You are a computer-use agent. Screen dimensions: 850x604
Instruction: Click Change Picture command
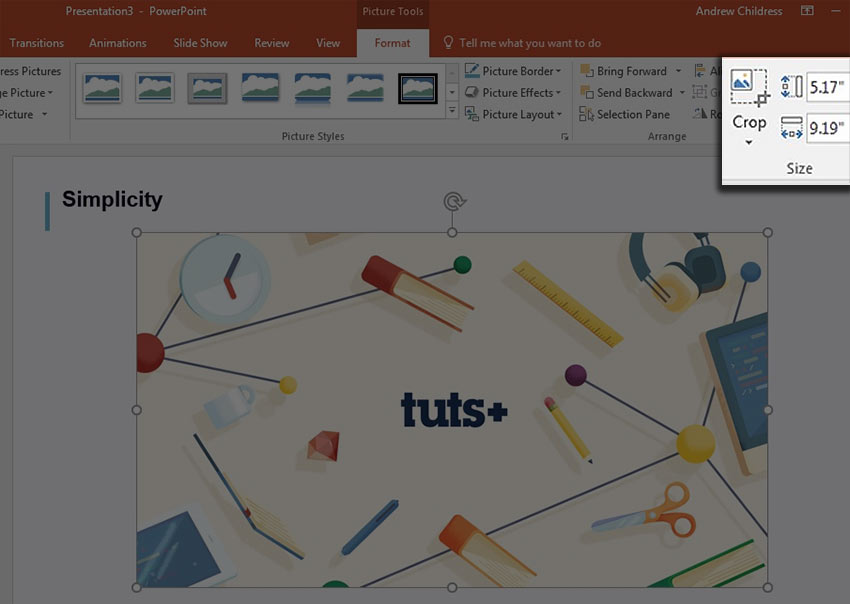pyautogui.click(x=26, y=93)
